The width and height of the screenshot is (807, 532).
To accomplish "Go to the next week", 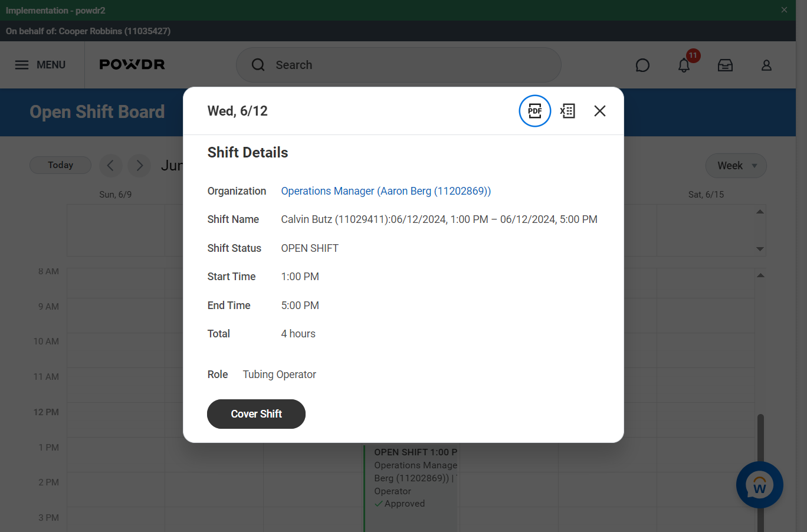I will 139,166.
